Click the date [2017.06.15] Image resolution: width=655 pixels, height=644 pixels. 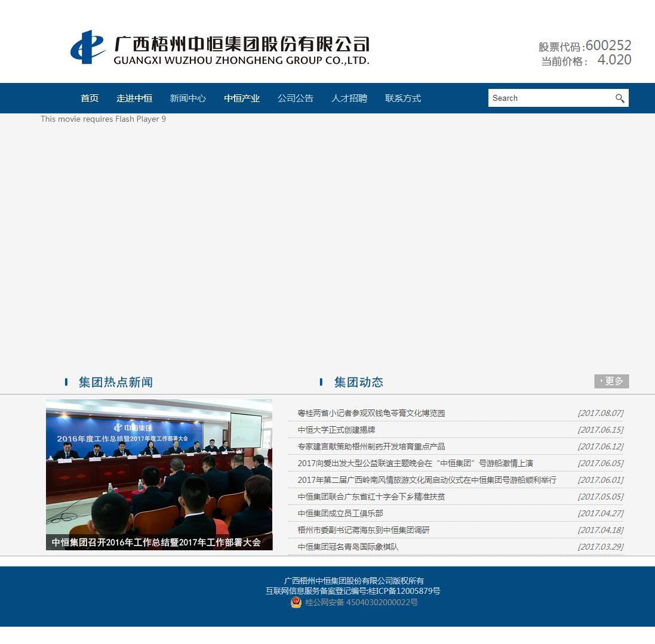[x=600, y=430]
